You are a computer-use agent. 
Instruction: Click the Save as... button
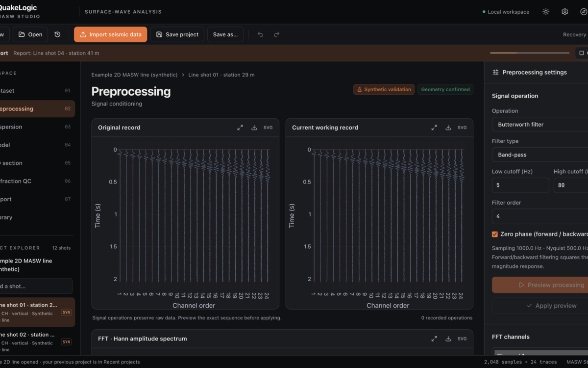225,34
